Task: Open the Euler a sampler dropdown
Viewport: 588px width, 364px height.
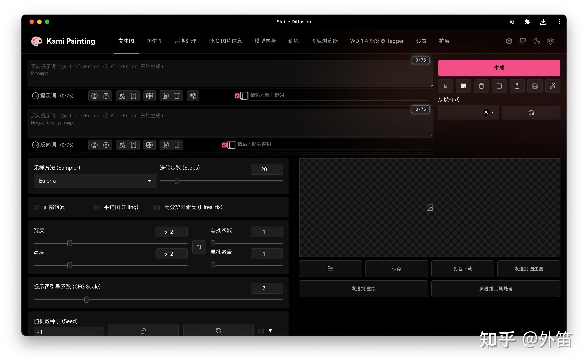Action: [x=95, y=181]
